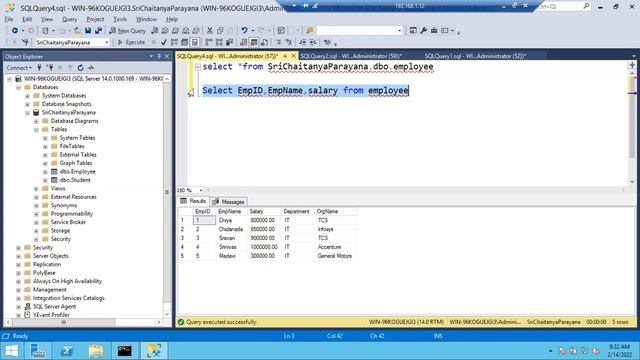Switch to the Messages results tab
The image size is (640, 360).
229,202
